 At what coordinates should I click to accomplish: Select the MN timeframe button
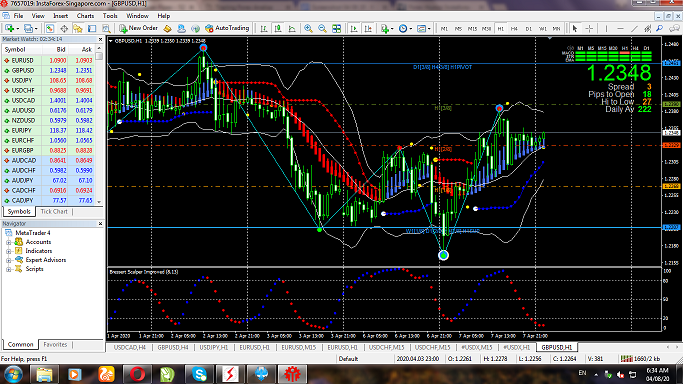coord(556,29)
